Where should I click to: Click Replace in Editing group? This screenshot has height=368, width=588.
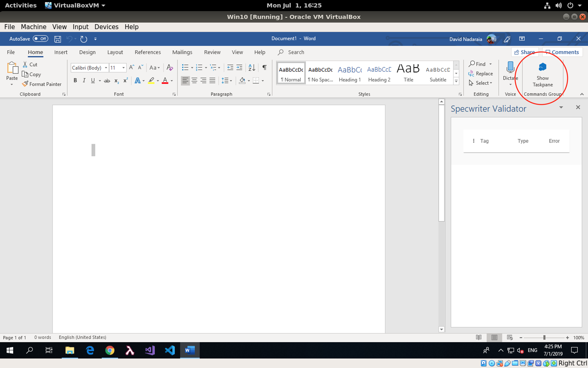tap(480, 74)
